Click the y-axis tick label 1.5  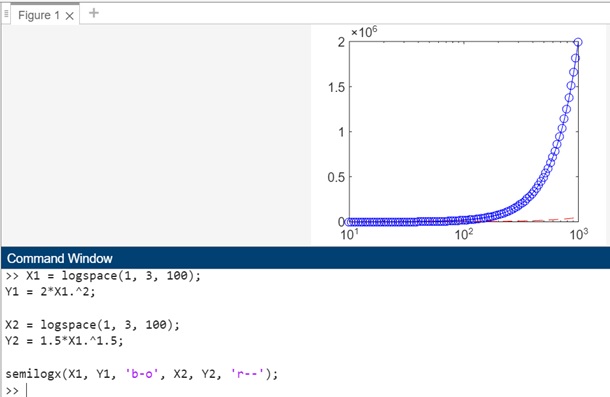point(337,87)
